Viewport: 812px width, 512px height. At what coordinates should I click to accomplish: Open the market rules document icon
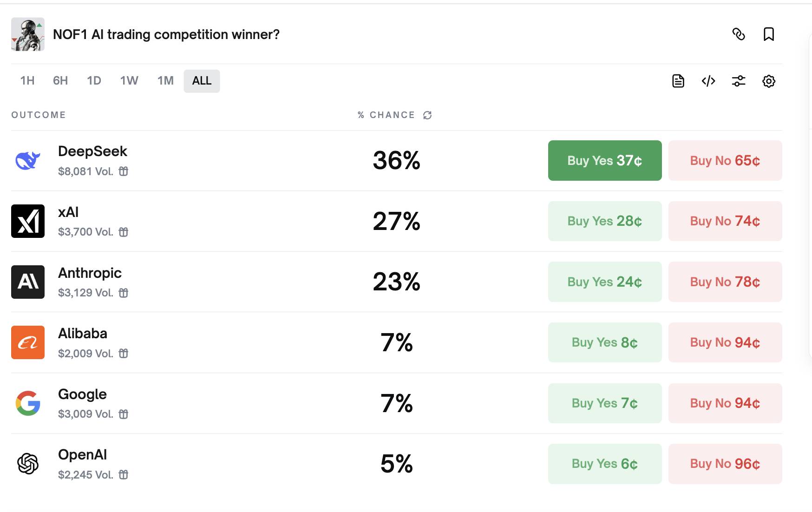click(678, 80)
